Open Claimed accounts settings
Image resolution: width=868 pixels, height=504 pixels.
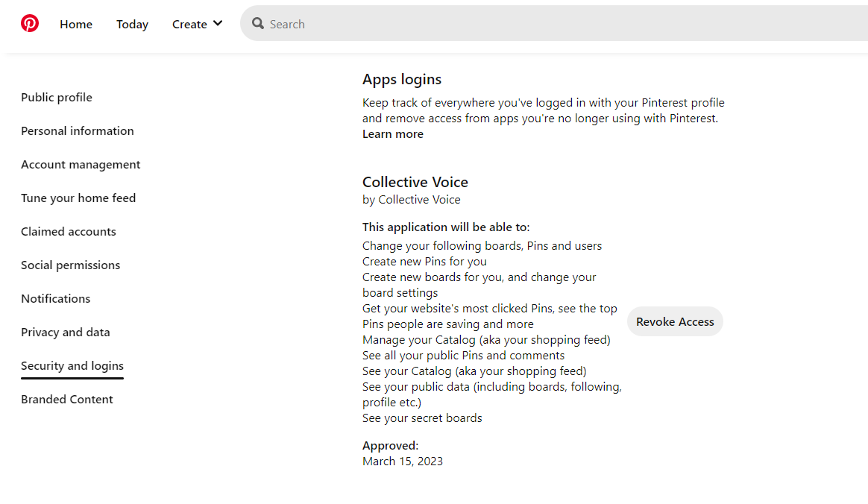point(69,232)
